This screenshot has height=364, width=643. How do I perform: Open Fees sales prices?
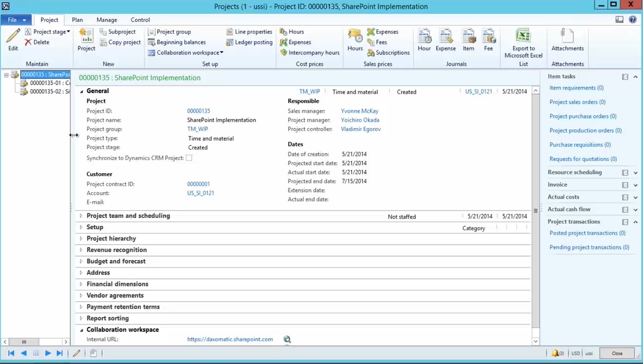(377, 43)
